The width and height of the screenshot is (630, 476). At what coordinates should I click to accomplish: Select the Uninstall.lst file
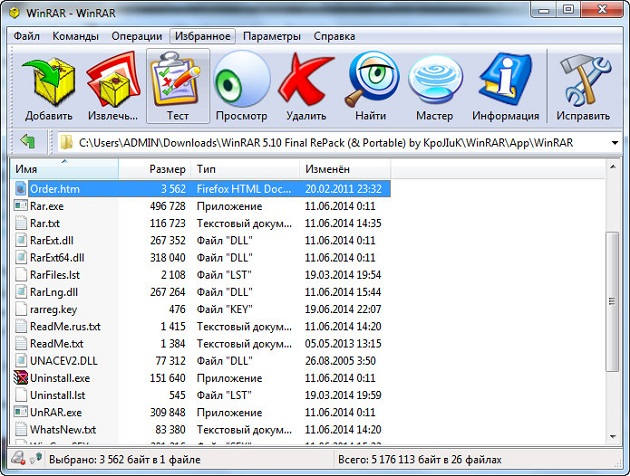click(57, 395)
